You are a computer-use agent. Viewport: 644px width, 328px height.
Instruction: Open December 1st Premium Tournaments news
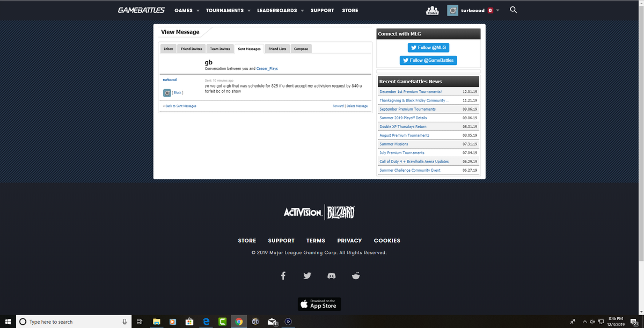pyautogui.click(x=411, y=92)
